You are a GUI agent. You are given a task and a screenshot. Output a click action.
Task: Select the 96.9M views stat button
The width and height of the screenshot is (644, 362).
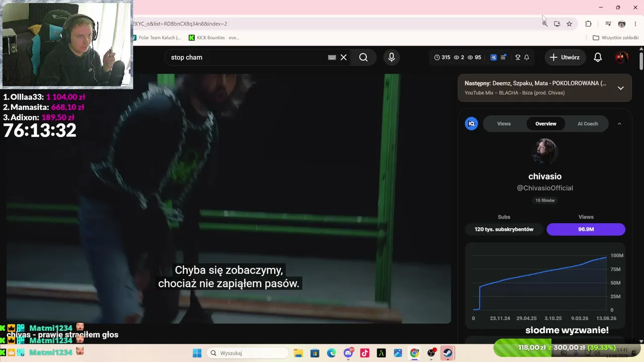[x=586, y=229]
